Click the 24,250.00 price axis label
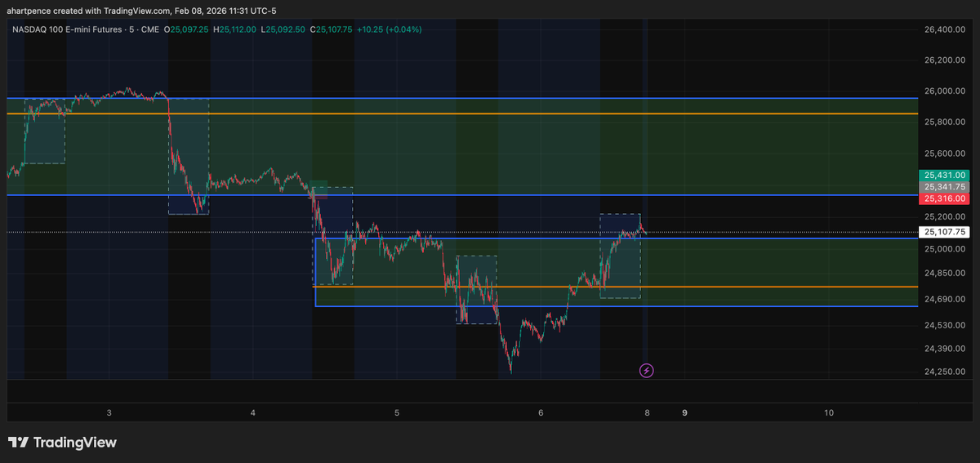 (946, 372)
